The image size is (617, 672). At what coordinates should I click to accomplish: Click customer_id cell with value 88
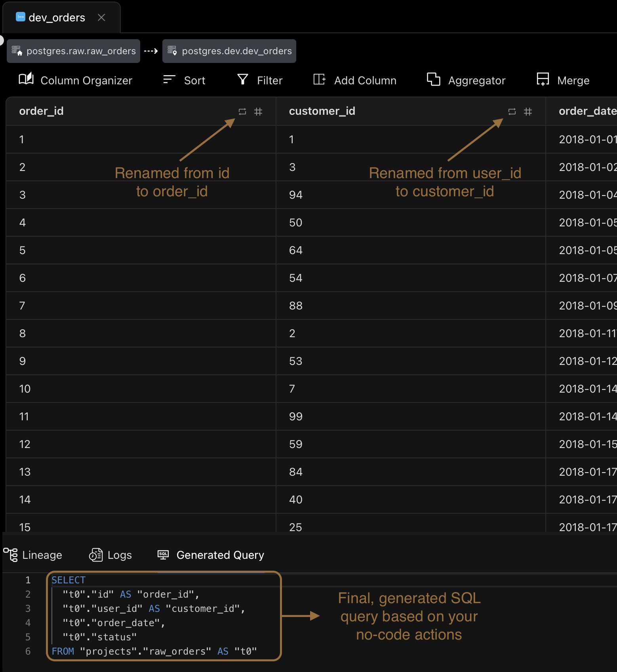(411, 306)
